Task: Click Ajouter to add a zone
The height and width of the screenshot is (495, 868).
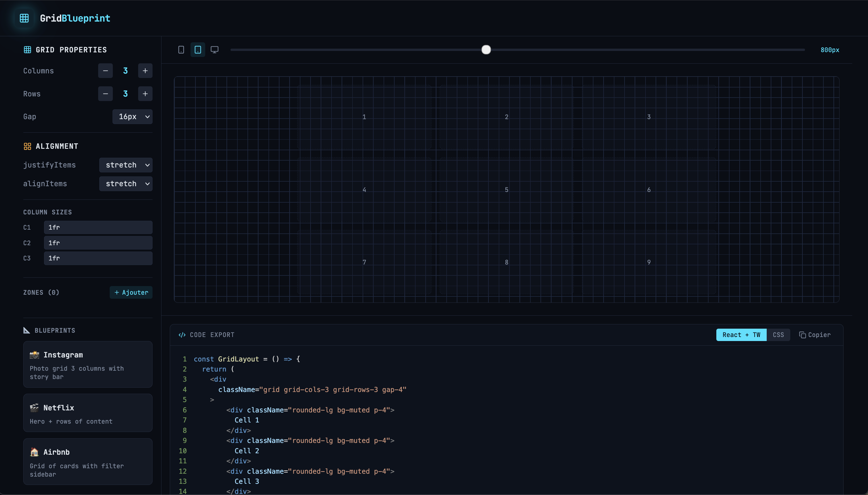Action: click(x=131, y=292)
